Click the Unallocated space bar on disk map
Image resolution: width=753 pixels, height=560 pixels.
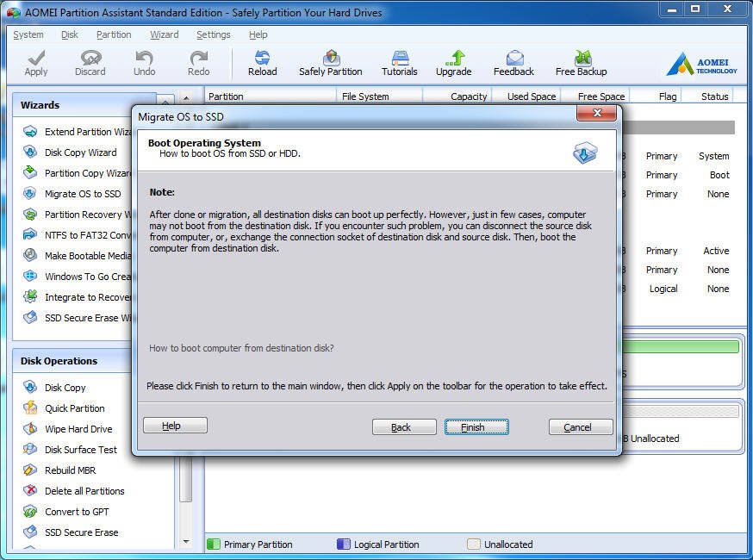[x=680, y=411]
